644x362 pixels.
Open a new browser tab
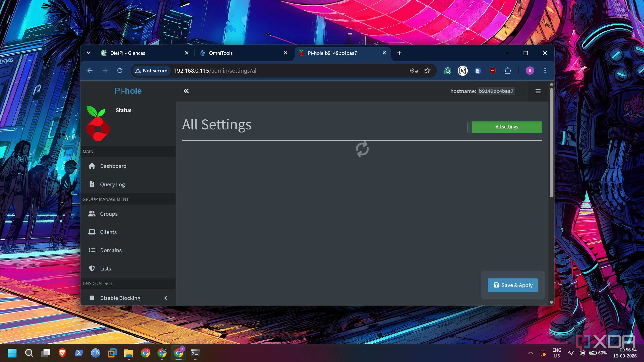point(399,53)
